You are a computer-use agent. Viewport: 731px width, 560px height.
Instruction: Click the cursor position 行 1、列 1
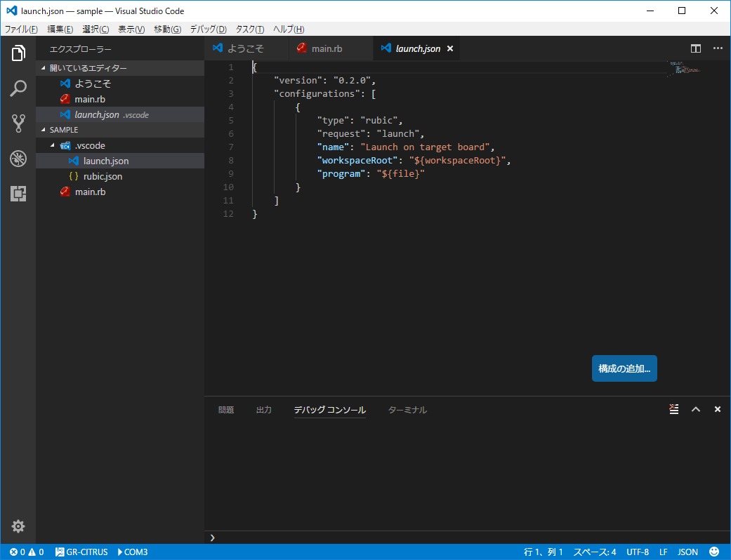(x=543, y=552)
